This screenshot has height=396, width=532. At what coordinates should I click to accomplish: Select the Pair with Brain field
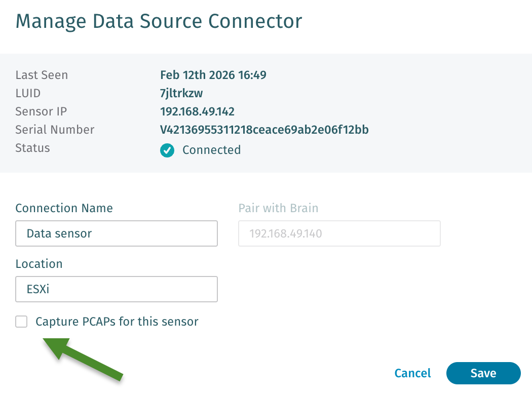339,233
